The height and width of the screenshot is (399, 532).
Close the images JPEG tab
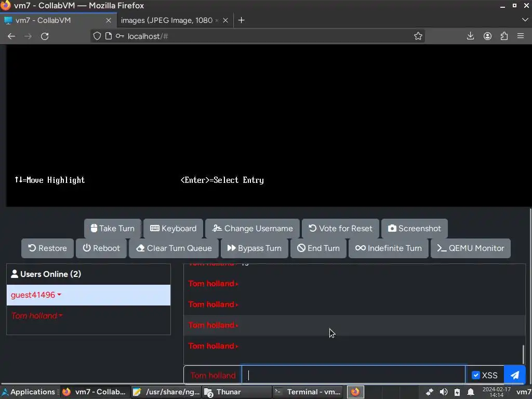point(225,20)
